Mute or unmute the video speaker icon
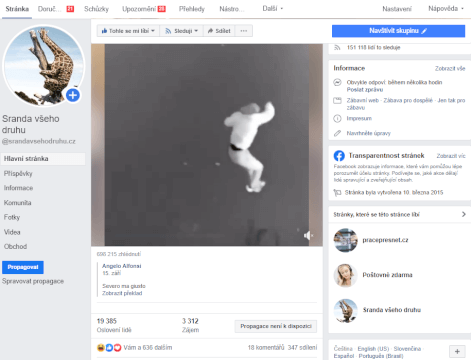This screenshot has width=471, height=360. coord(308,236)
